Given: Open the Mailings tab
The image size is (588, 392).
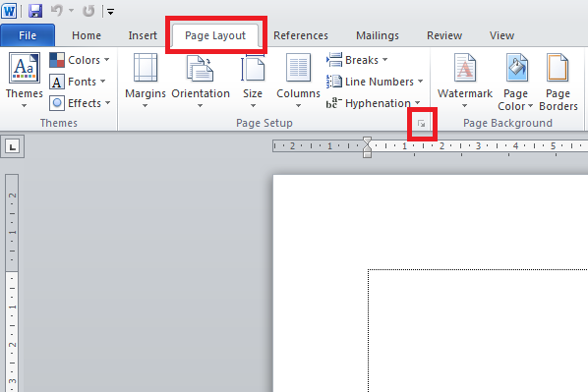Looking at the screenshot, I should click(x=378, y=35).
